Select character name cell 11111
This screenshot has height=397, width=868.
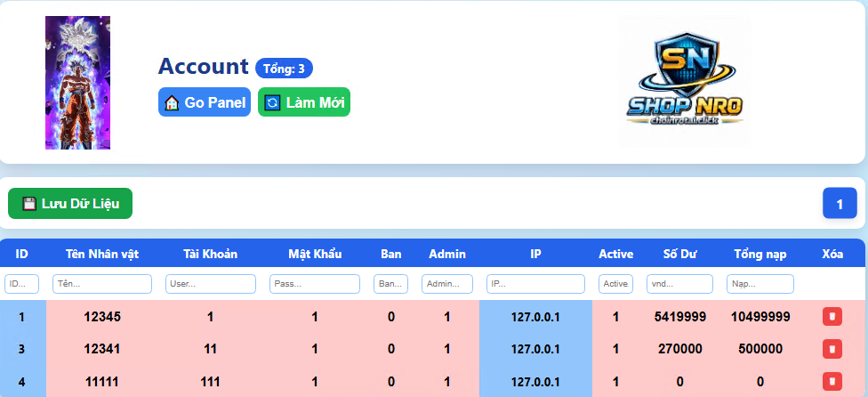click(102, 382)
